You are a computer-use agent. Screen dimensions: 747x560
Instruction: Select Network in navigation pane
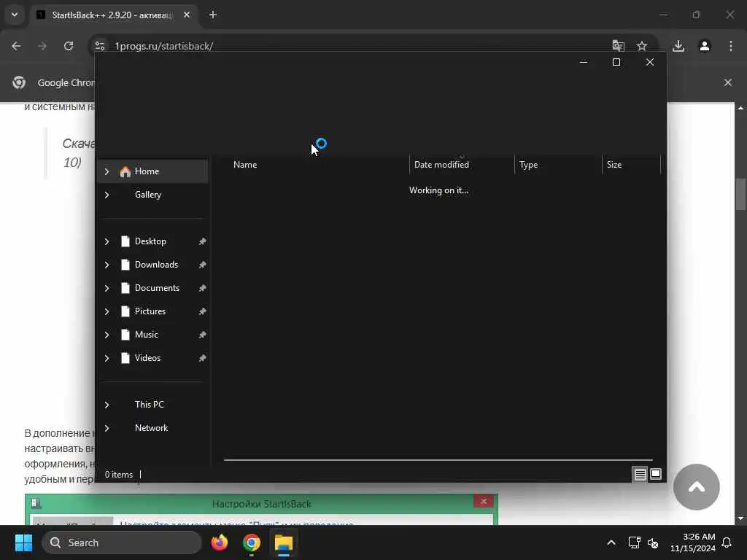(152, 428)
